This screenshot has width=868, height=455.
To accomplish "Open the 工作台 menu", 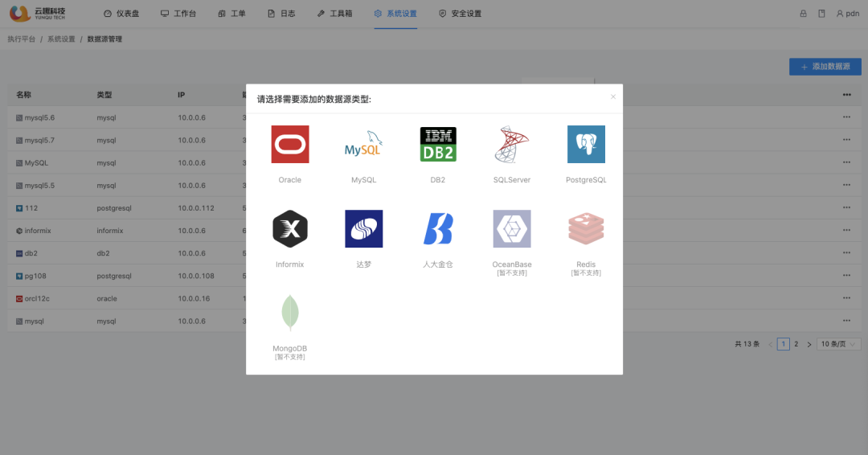I will [x=178, y=14].
